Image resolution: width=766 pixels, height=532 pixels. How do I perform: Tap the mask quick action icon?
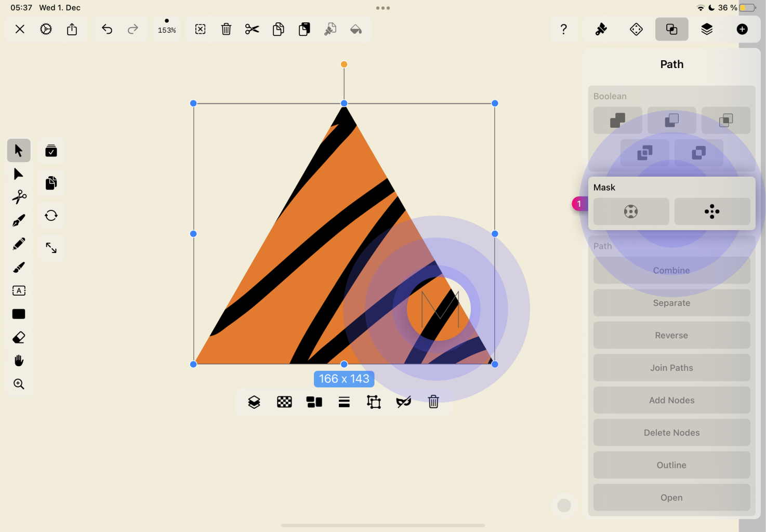click(404, 402)
